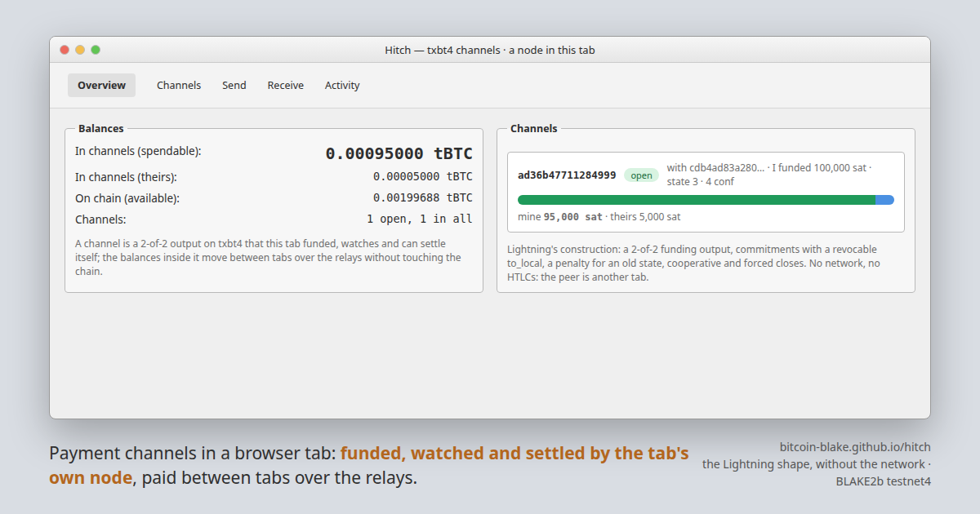The height and width of the screenshot is (514, 980).
Task: Click the theirs balance 0.00005000 tBTC
Action: [x=422, y=176]
